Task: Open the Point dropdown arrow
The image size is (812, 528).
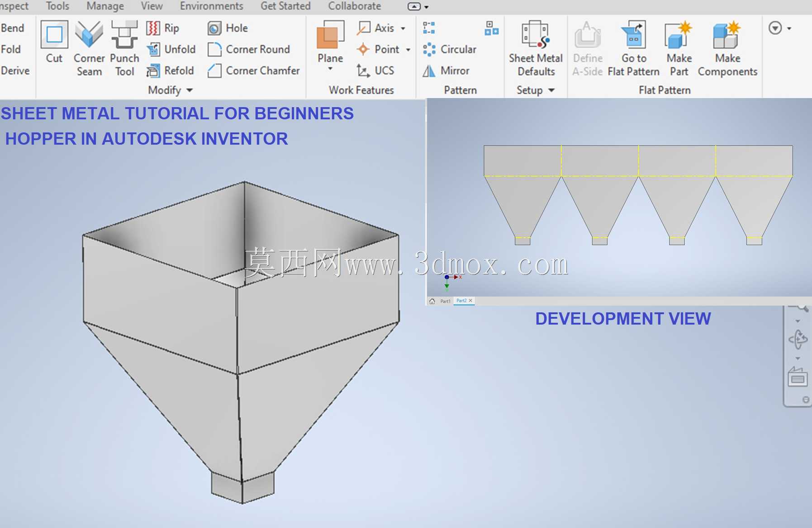Action: point(408,50)
